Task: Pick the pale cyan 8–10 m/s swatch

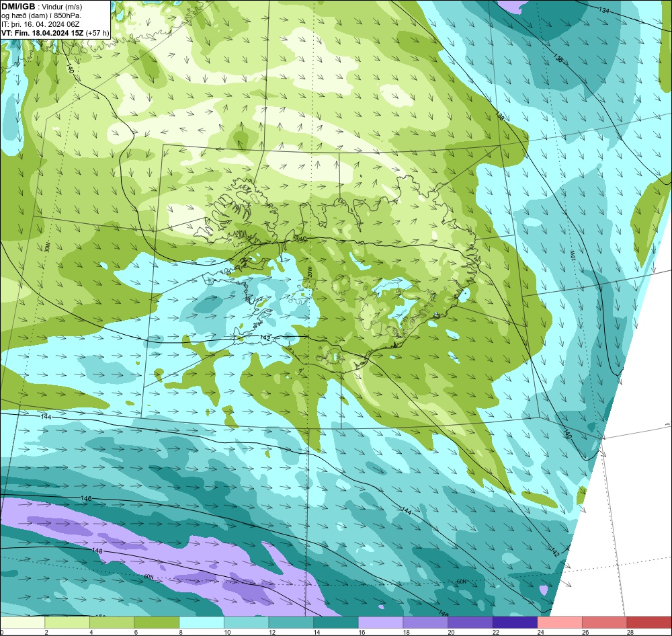Action: coord(202,623)
